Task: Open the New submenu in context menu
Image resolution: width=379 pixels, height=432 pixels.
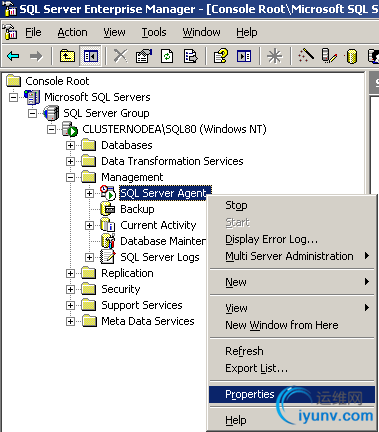Action: tap(291, 282)
